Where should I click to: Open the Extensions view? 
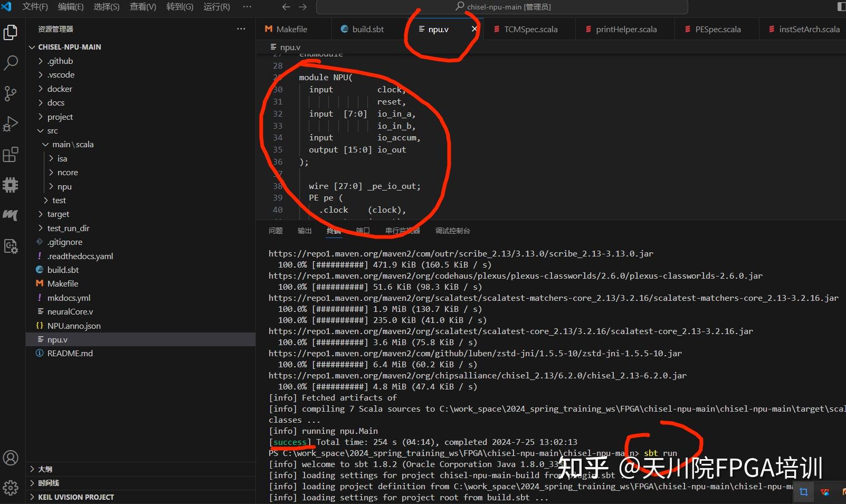(11, 154)
